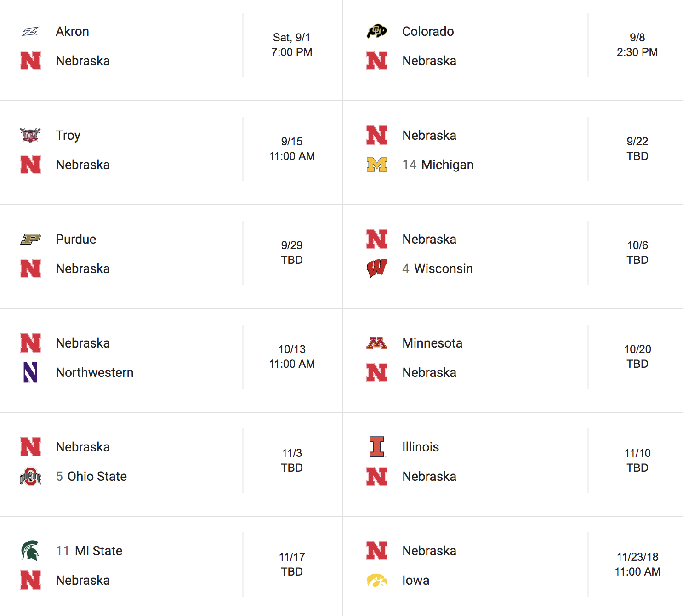Click the Northwestern purple N logo
This screenshot has height=616, width=683.
tap(30, 372)
